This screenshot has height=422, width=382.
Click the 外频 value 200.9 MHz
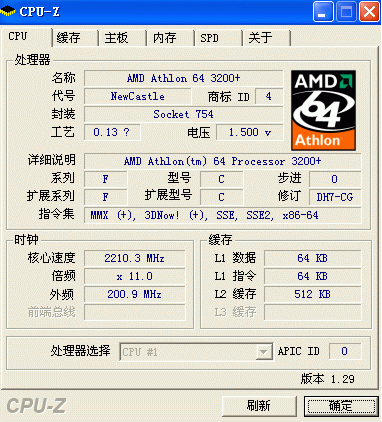tap(135, 294)
